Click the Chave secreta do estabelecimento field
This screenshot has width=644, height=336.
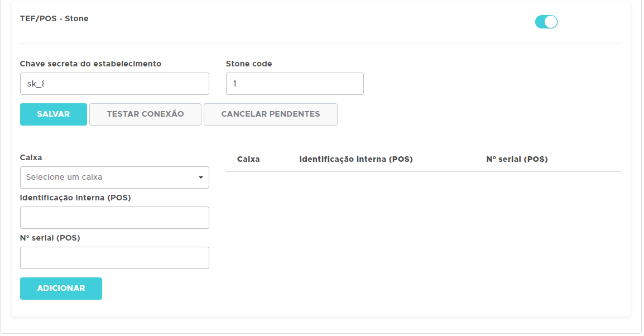coord(114,84)
